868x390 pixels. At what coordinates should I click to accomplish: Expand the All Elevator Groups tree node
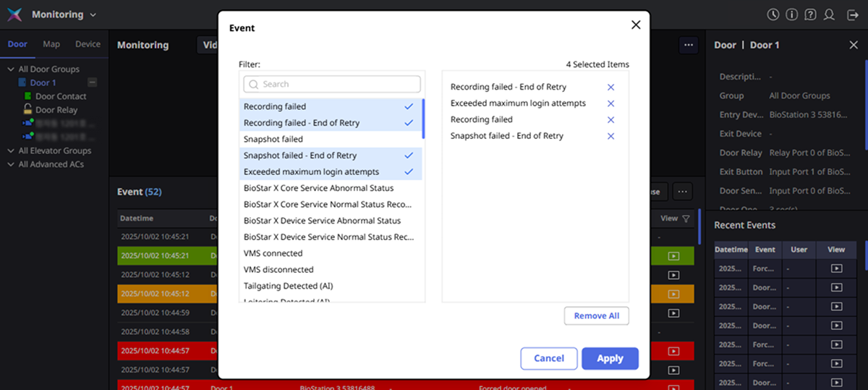[11, 151]
